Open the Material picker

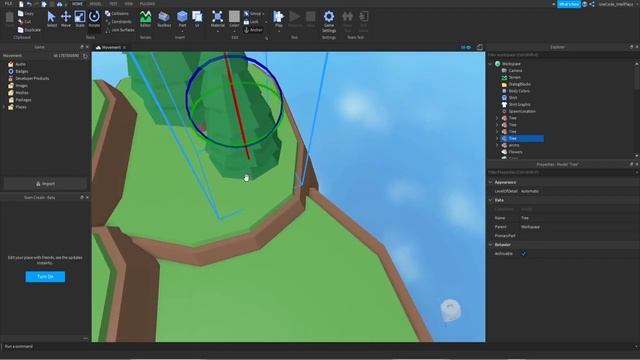pos(218,19)
